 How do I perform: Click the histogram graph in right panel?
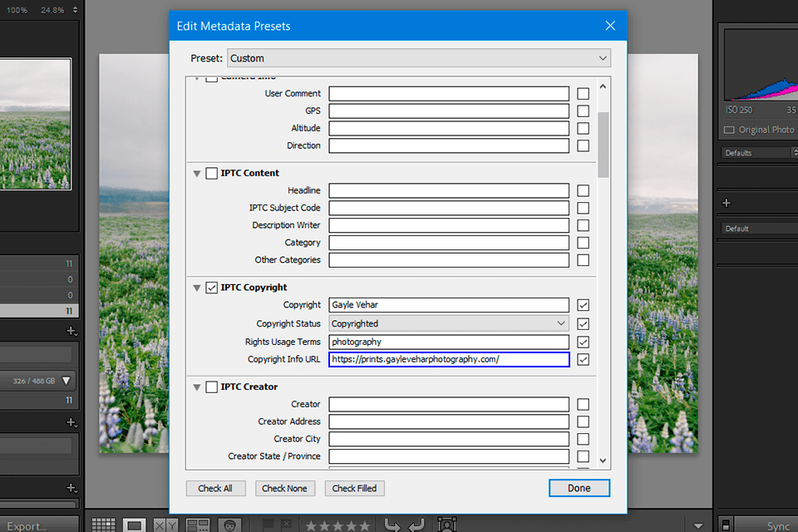coord(761,65)
